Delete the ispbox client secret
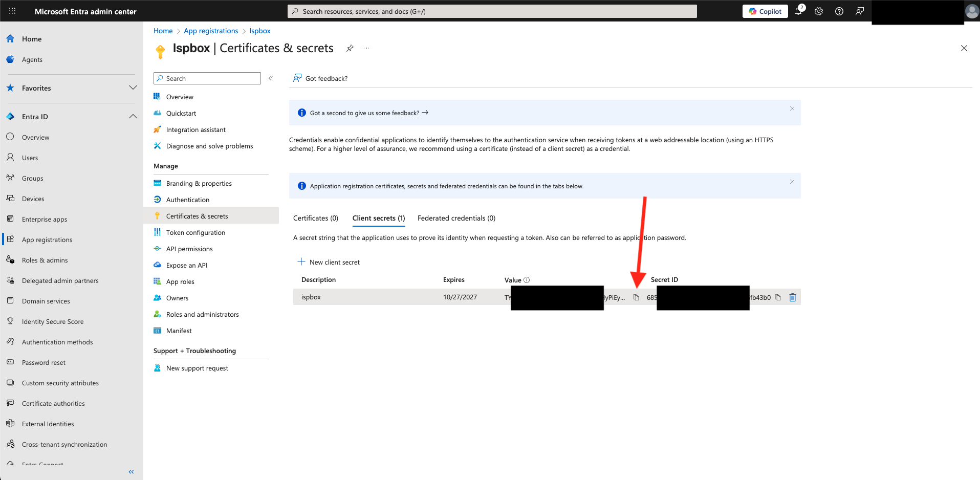This screenshot has width=980, height=480. click(x=792, y=297)
